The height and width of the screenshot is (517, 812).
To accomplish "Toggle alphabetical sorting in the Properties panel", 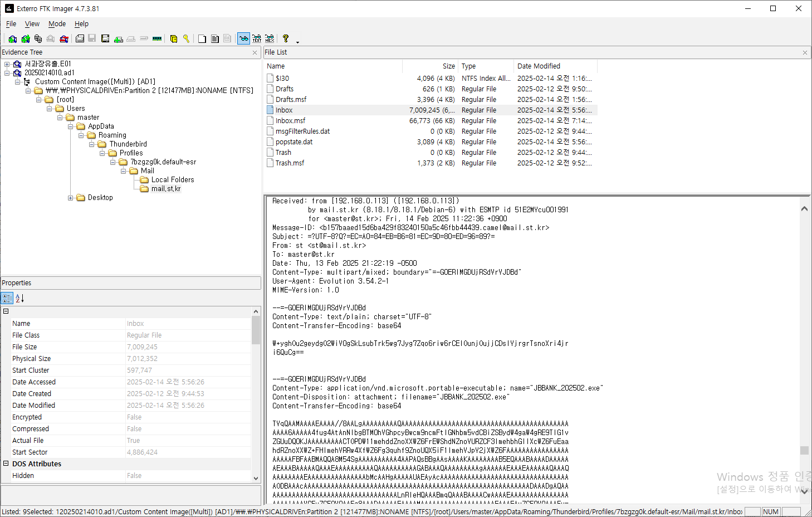I will pyautogui.click(x=20, y=298).
